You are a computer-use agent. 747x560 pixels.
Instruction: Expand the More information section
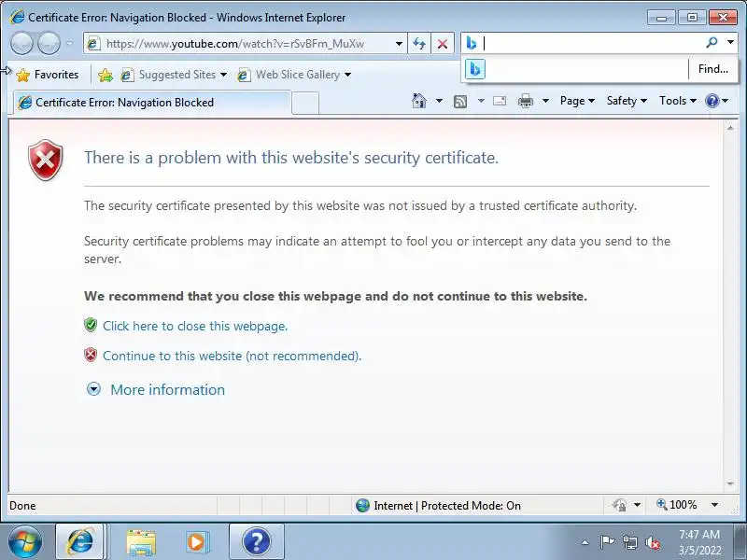click(x=168, y=390)
